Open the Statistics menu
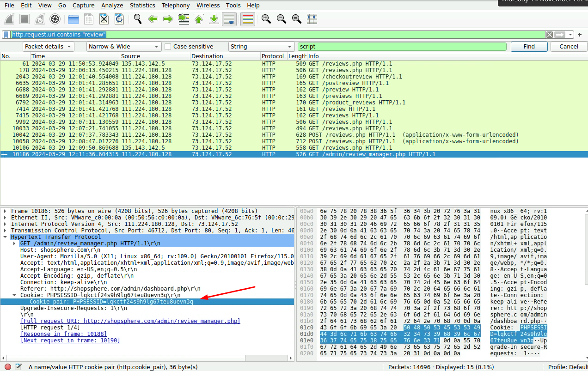Screen dimensions: 588x371 [142, 6]
